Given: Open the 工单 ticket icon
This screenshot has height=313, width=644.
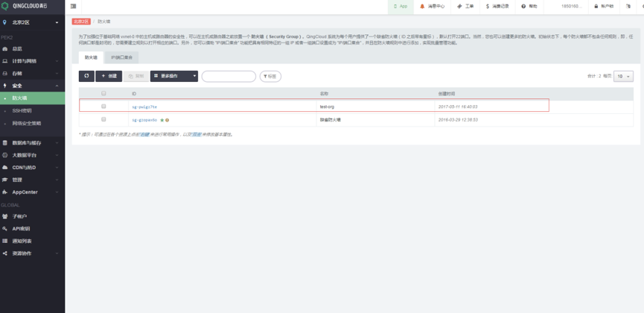Looking at the screenshot, I should pos(465,6).
